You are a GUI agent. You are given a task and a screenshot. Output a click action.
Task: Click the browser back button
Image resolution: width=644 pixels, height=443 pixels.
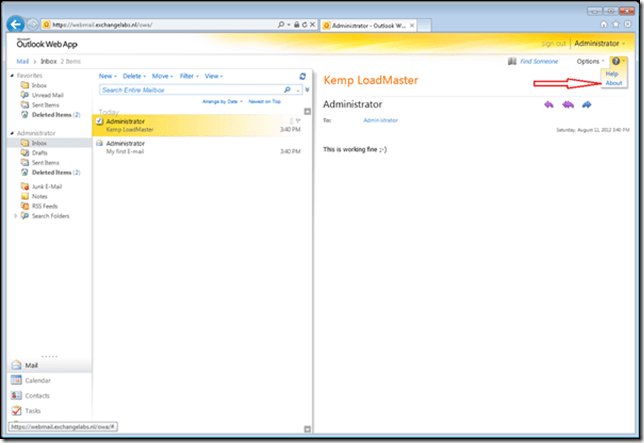click(x=16, y=23)
